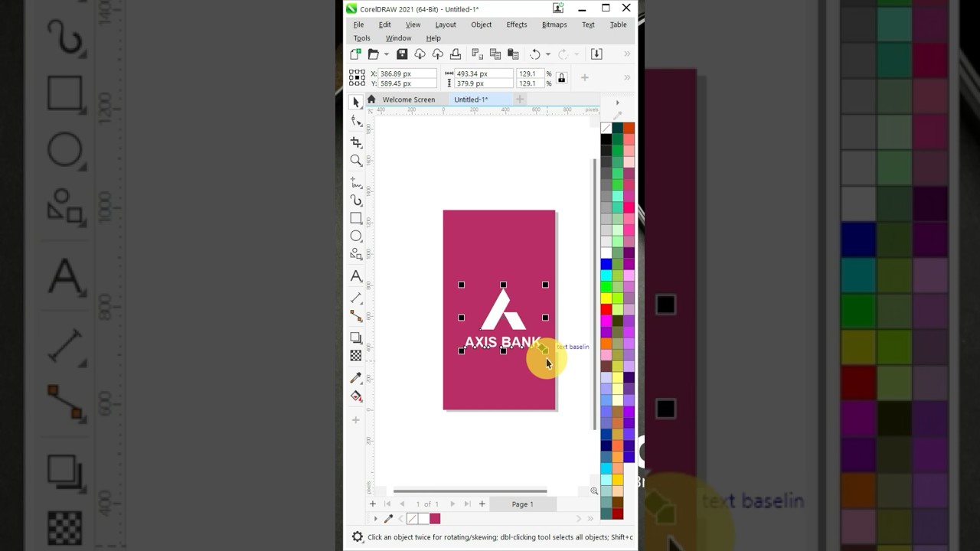This screenshot has height=551, width=980.
Task: Pick the Color Eyedropper tool
Action: click(356, 378)
